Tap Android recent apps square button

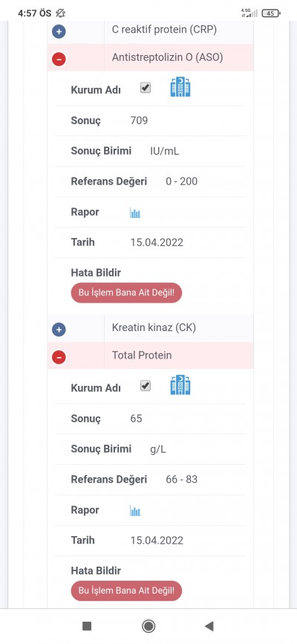pos(87,626)
